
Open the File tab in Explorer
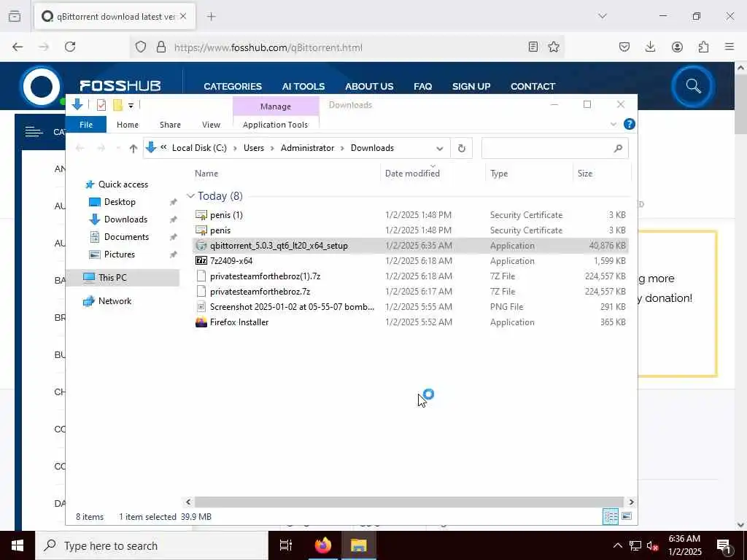tap(86, 125)
